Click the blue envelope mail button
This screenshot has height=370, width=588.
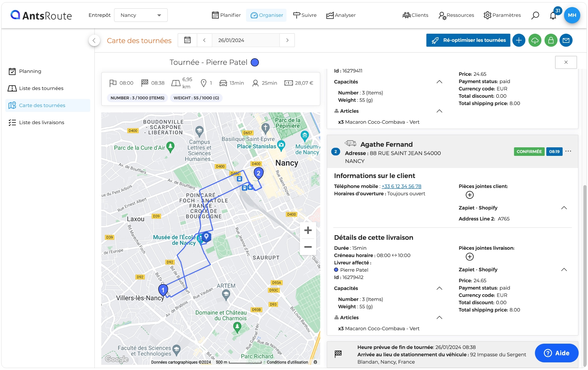566,40
